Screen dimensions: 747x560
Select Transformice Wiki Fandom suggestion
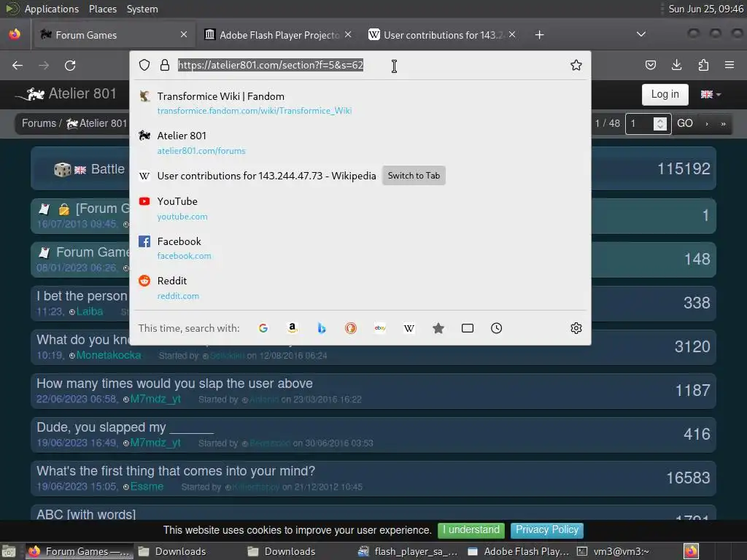click(360, 104)
